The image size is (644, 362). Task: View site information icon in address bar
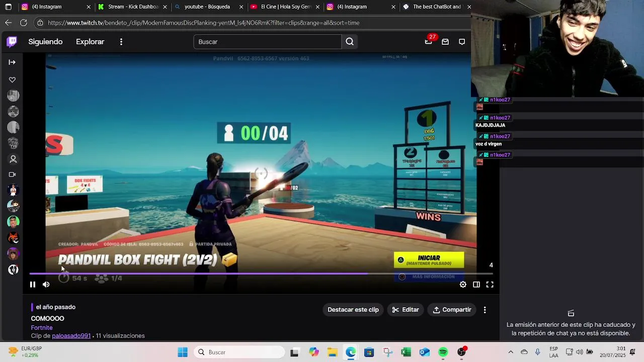pos(40,23)
